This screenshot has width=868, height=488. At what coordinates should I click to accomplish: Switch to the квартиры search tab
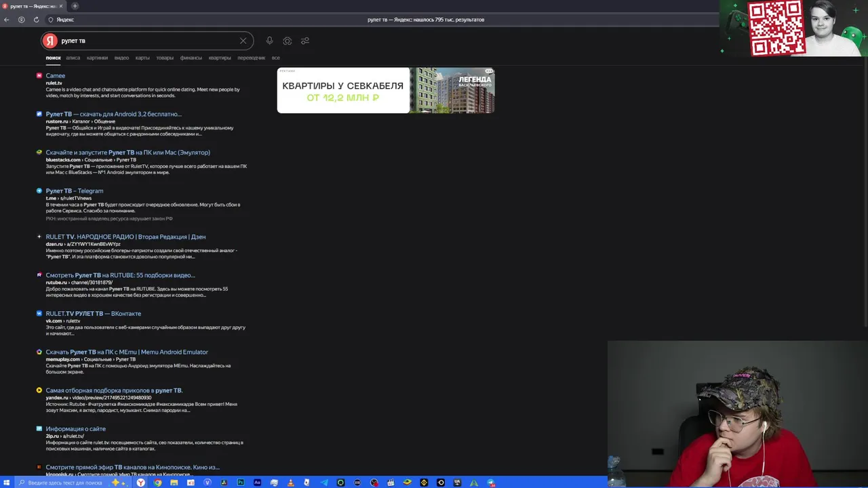click(220, 58)
